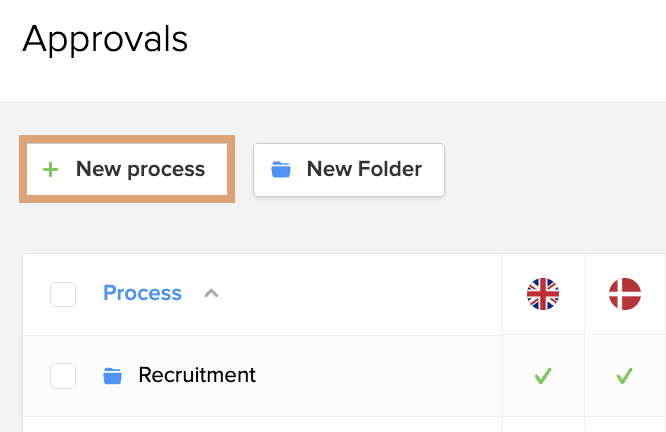Click the blue folder icon beside Recruitment

click(113, 376)
